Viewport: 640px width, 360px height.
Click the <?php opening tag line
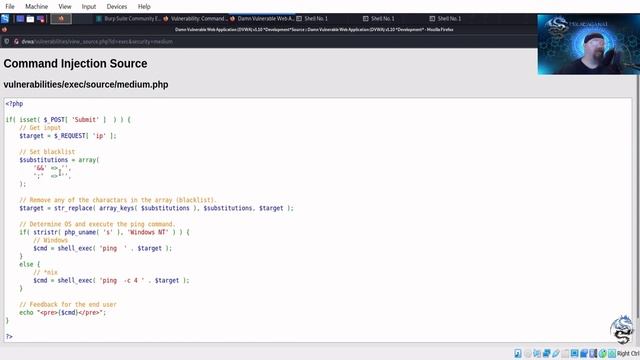[14, 104]
